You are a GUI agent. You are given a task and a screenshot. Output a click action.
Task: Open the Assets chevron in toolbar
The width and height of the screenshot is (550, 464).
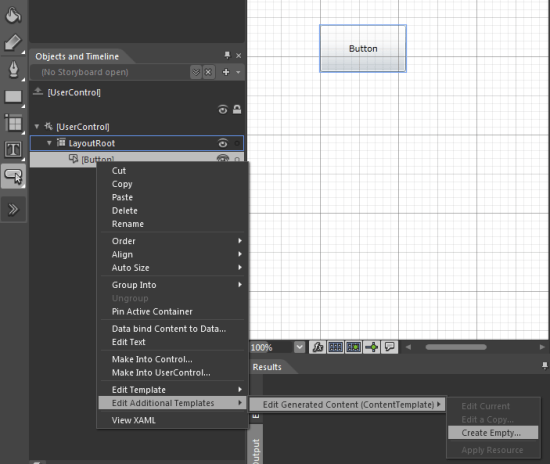[x=13, y=209]
